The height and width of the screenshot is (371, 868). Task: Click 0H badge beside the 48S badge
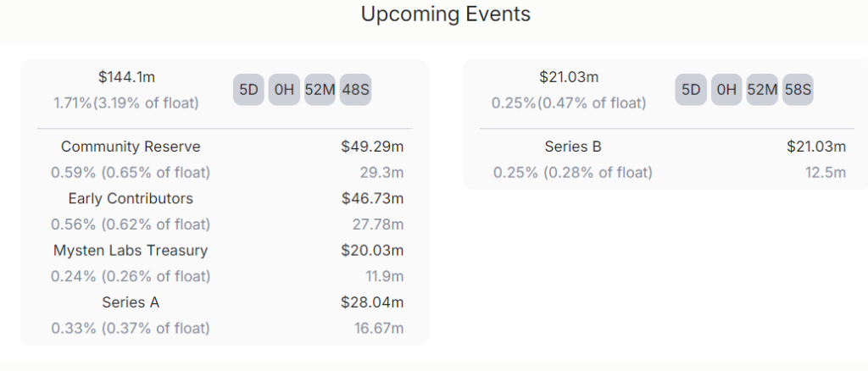[x=284, y=90]
